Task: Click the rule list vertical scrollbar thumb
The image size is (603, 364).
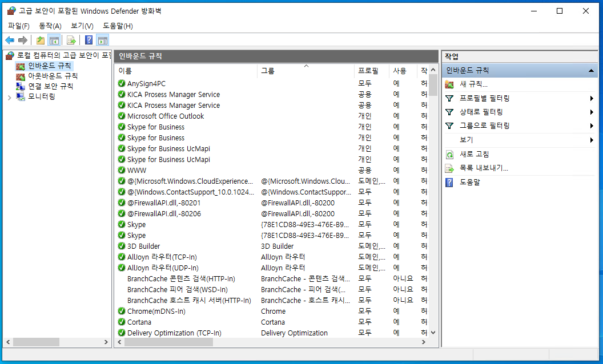Action: (x=433, y=86)
